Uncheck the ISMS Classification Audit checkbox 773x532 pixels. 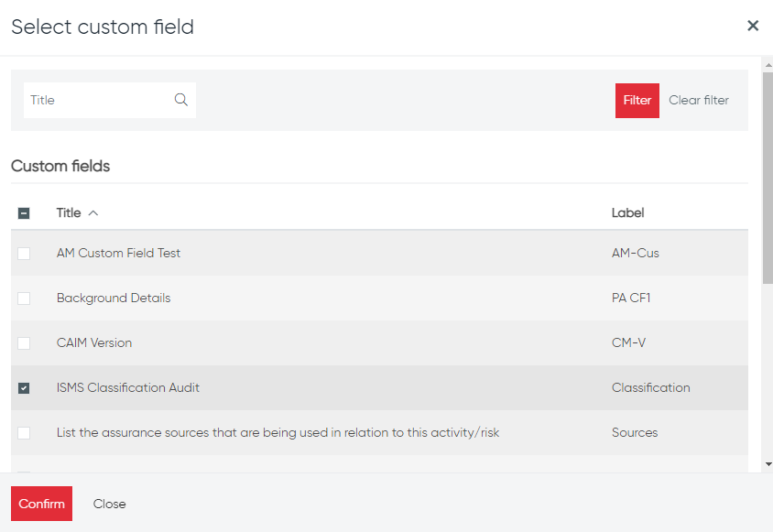pos(24,388)
